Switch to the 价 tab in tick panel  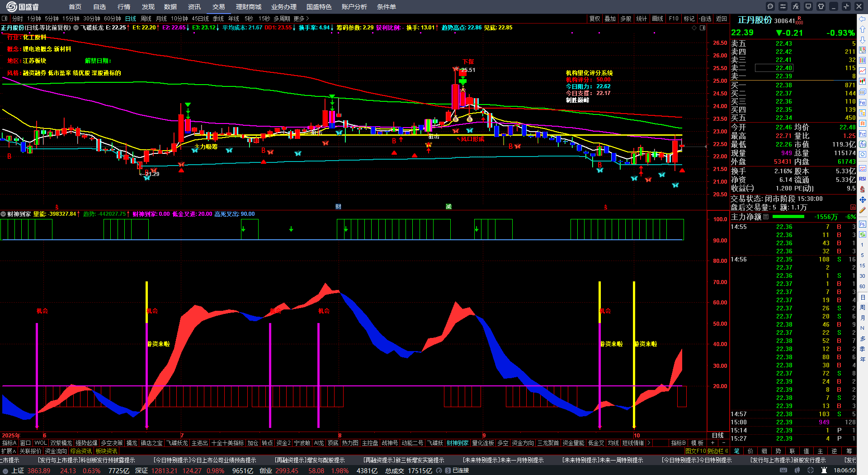click(x=750, y=451)
